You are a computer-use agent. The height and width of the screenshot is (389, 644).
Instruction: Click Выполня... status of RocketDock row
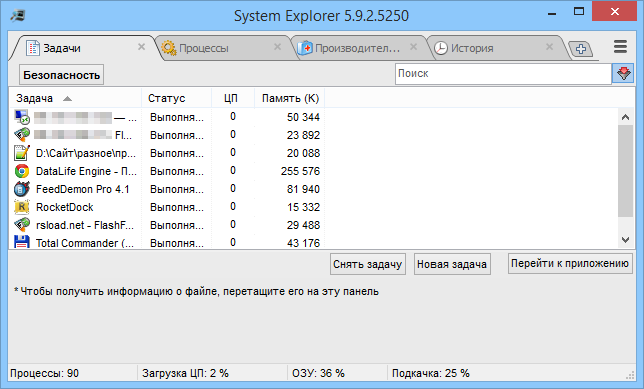(177, 207)
